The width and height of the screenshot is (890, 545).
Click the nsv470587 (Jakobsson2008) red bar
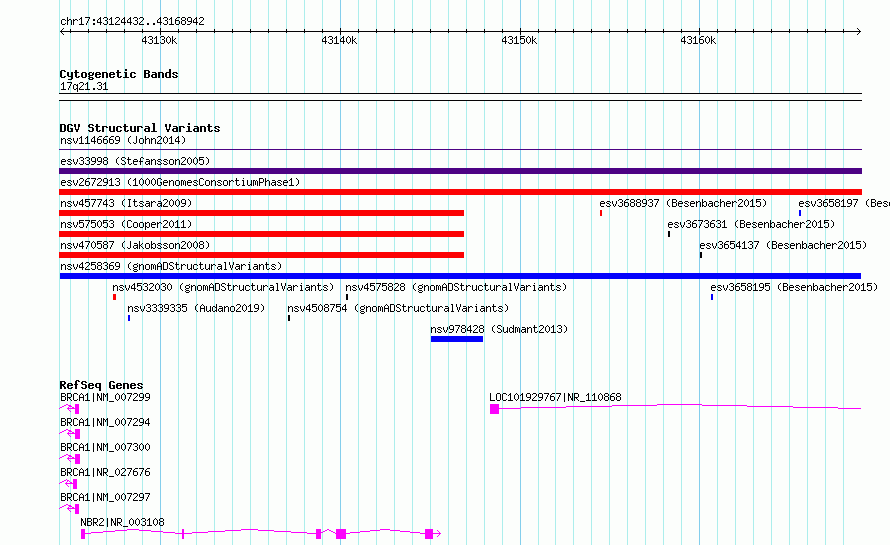(262, 255)
